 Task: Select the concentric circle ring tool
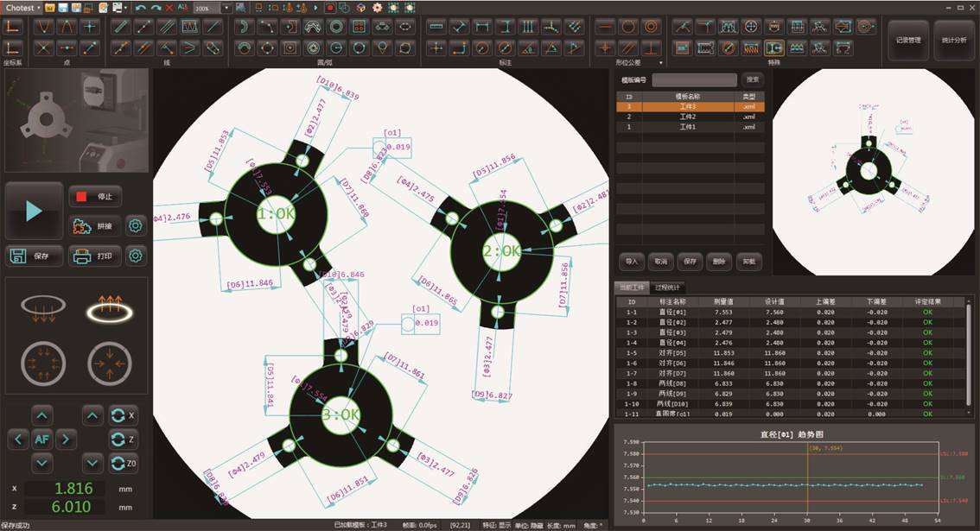point(336,26)
